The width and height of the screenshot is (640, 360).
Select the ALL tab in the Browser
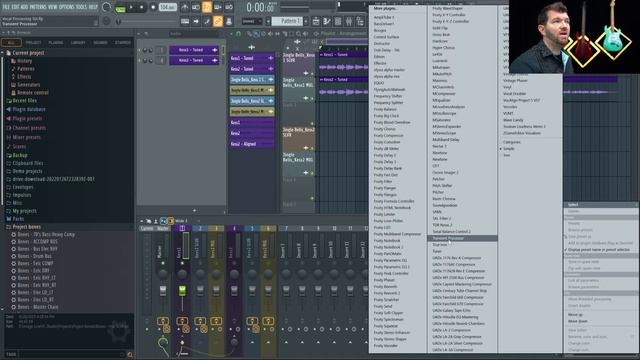point(11,42)
